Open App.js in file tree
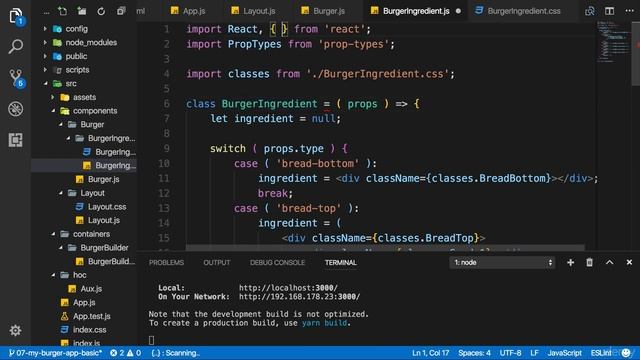640x360 pixels. coord(84,302)
